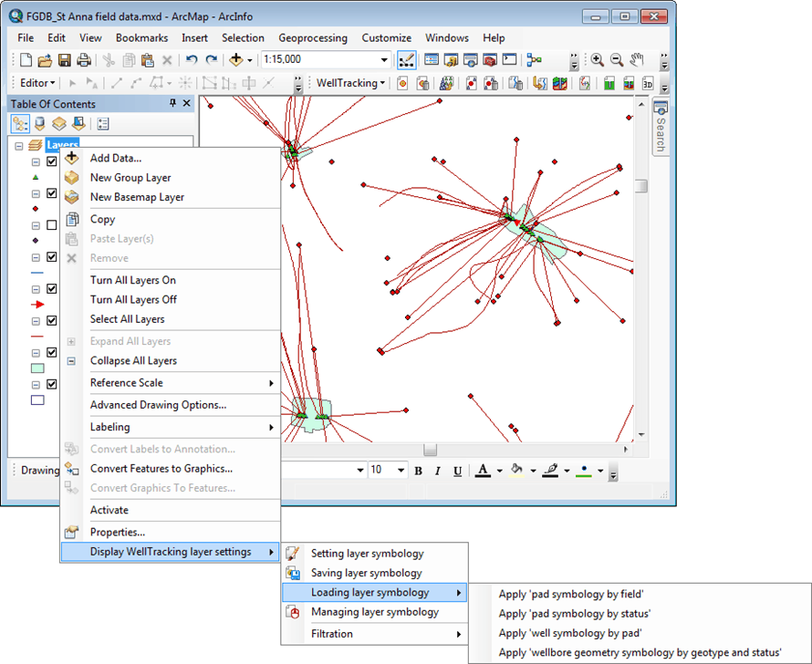The height and width of the screenshot is (664, 812).
Task: Close the Table Of Contents panel
Action: click(x=187, y=103)
